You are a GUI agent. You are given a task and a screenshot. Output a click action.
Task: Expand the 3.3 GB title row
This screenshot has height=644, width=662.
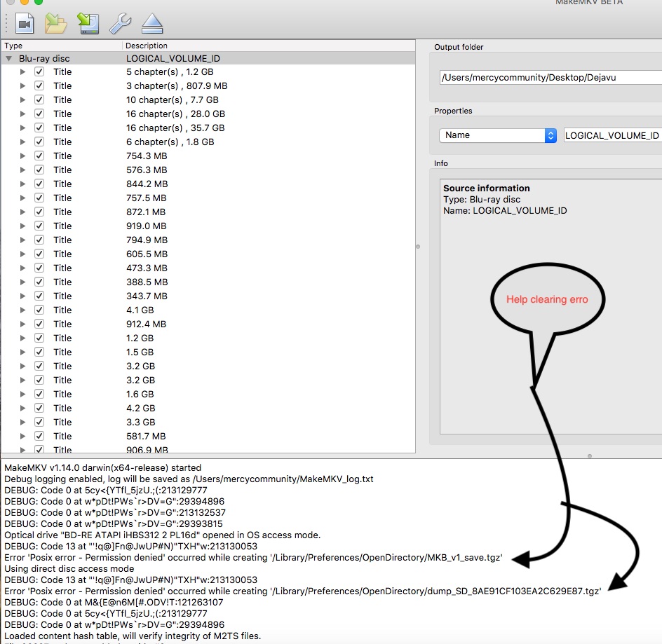[x=22, y=422]
